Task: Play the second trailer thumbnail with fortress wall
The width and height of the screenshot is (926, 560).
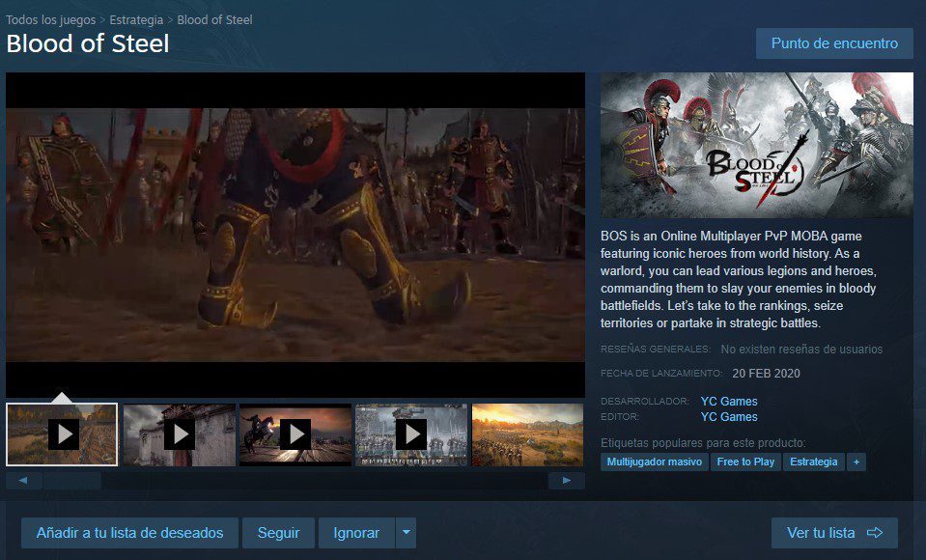Action: [180, 434]
